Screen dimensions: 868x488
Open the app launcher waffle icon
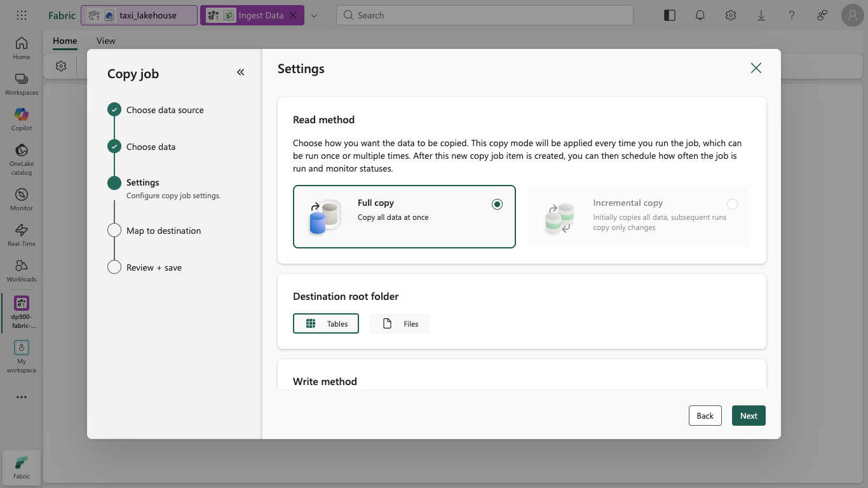point(22,15)
